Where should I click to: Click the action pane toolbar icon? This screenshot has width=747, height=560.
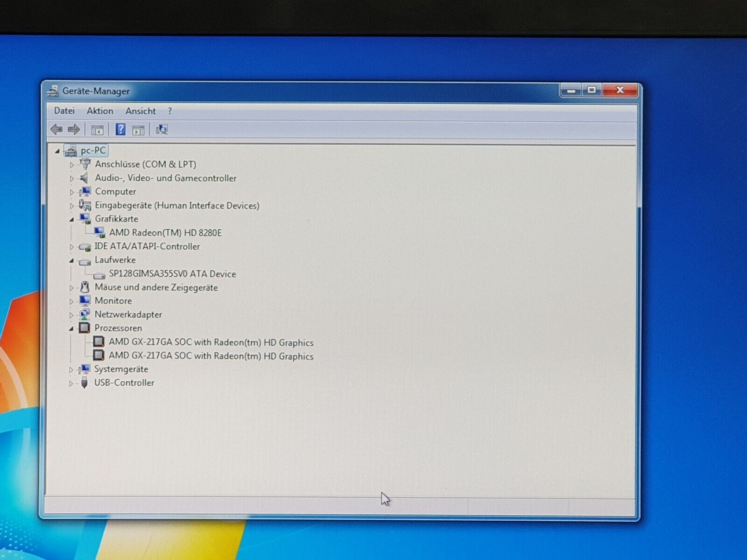pos(139,130)
